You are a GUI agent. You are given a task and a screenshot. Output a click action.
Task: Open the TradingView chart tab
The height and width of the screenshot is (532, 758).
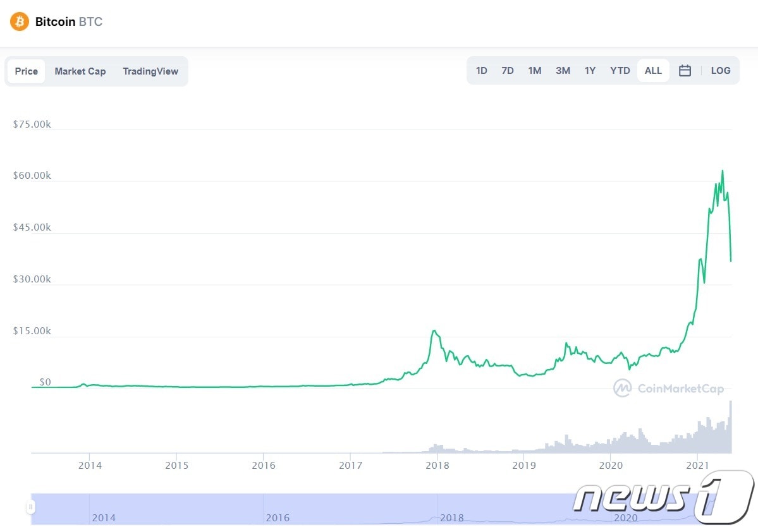(x=150, y=71)
